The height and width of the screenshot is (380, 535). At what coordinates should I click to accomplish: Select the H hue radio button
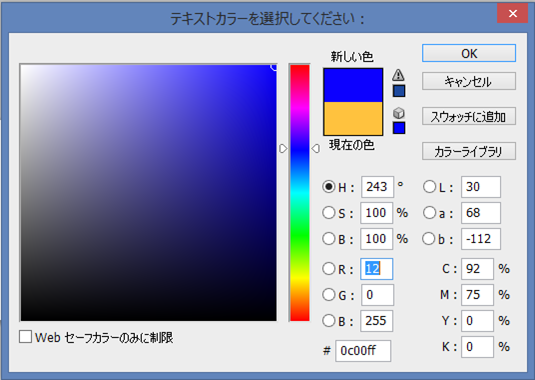tap(329, 187)
